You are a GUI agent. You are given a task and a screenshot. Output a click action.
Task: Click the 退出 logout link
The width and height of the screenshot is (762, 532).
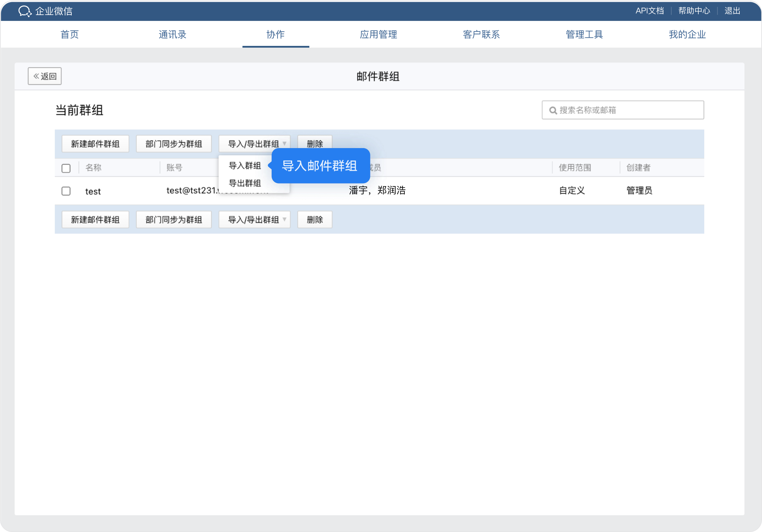[732, 11]
